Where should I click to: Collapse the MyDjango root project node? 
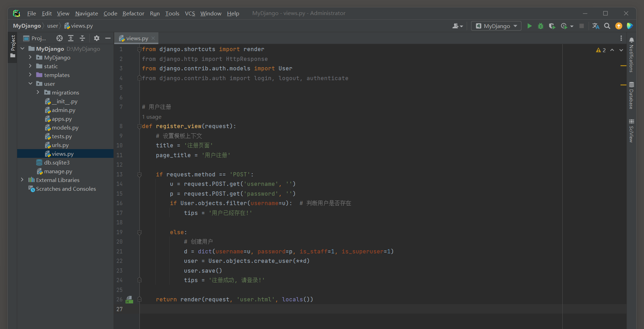pyautogui.click(x=22, y=49)
